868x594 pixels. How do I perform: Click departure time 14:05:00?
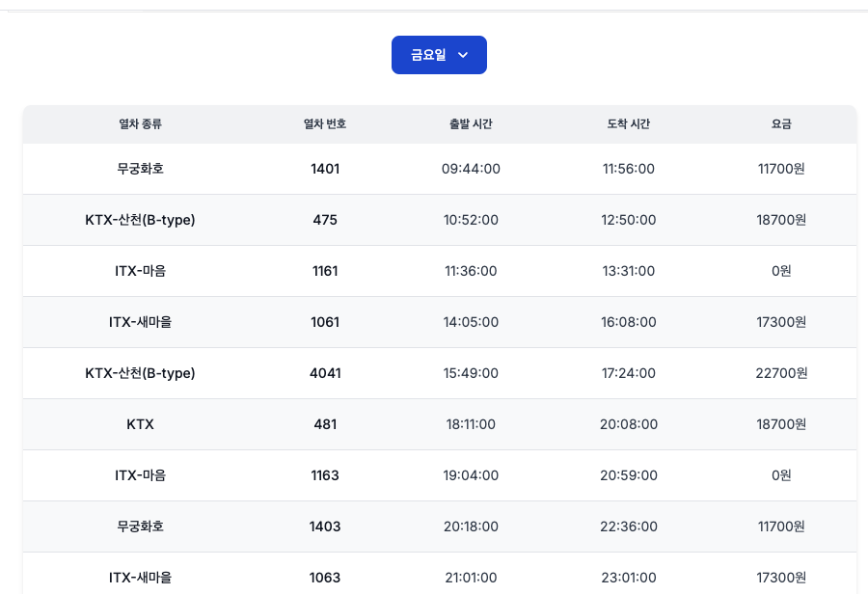click(x=471, y=322)
